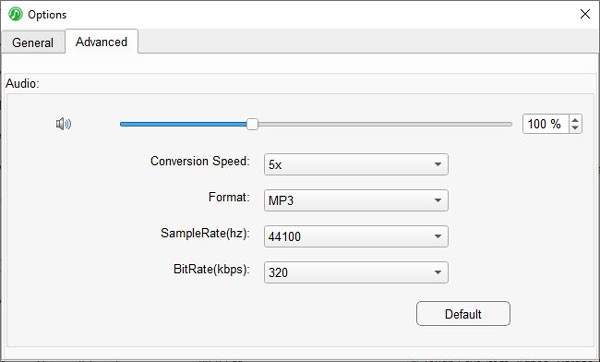600x362 pixels.
Task: Decrease volume with the down stepper arrow
Action: (575, 129)
